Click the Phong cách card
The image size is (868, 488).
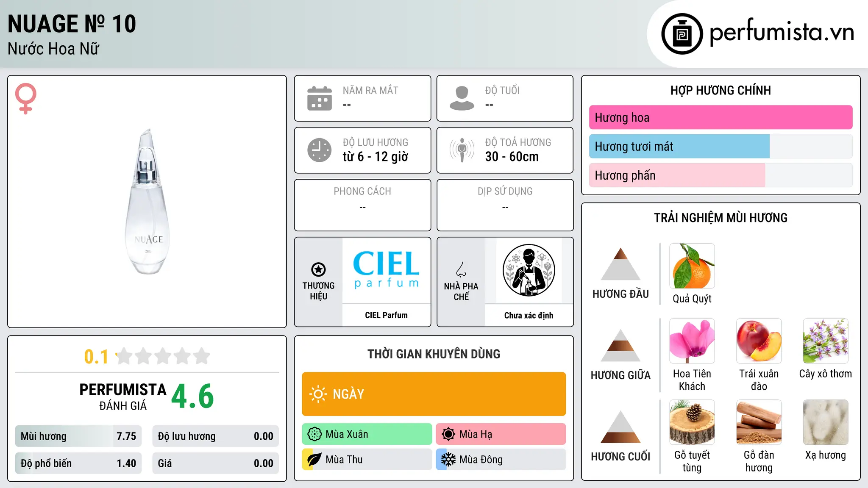pos(362,205)
